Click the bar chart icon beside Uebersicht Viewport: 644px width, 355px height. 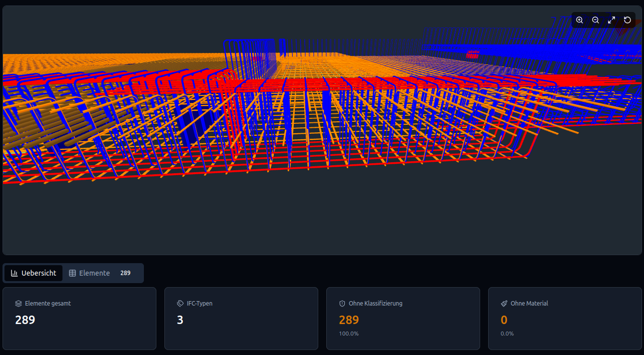click(14, 273)
